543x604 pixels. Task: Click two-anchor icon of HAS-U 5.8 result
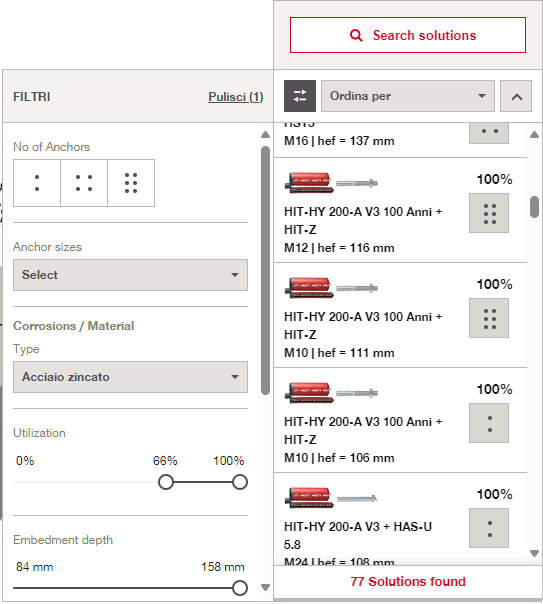point(489,528)
